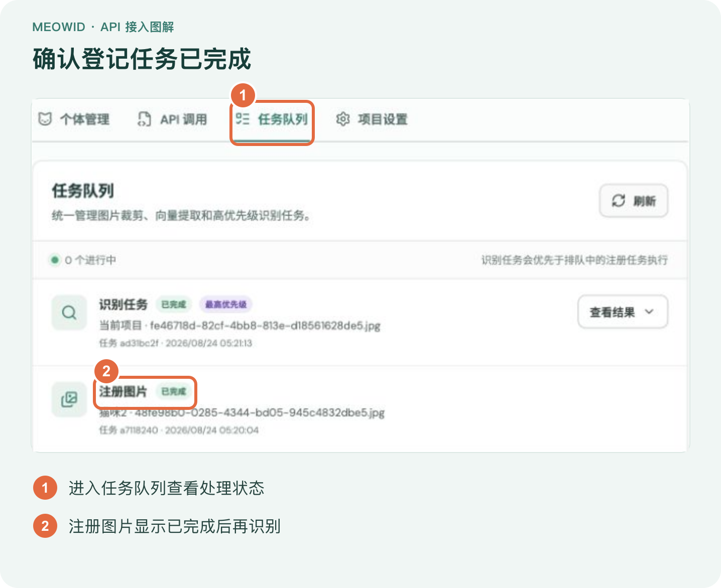This screenshot has width=721, height=588.
Task: Click the 任务 a7118240 timestamp line
Action: [179, 430]
